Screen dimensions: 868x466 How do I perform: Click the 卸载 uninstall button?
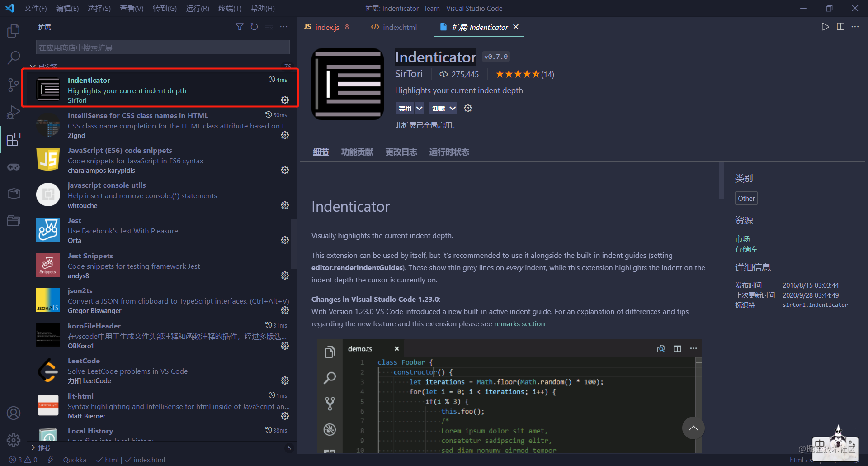pyautogui.click(x=438, y=108)
